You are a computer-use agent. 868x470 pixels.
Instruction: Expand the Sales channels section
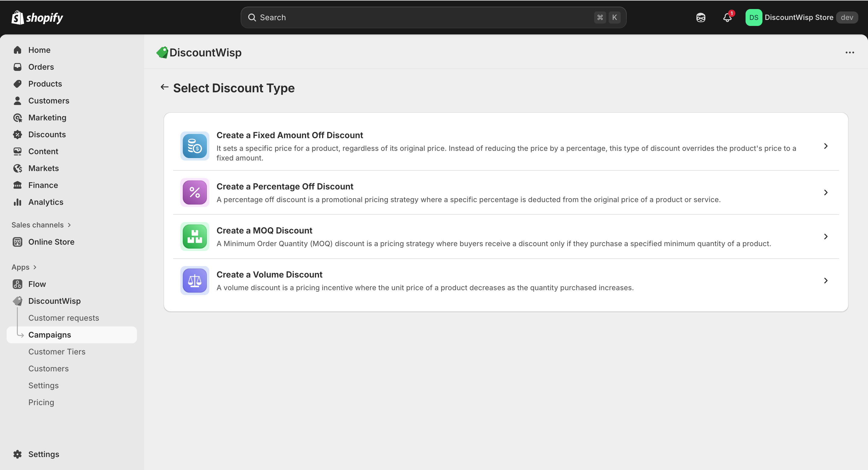69,225
